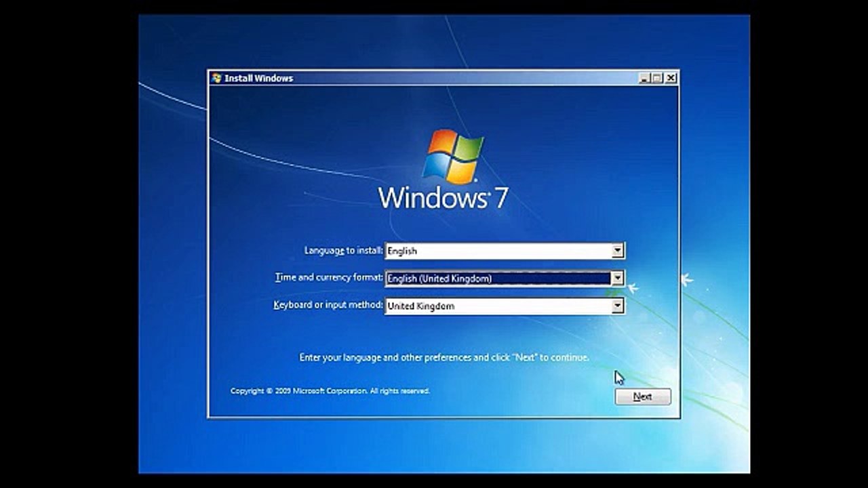Click the Next button
Image resolution: width=868 pixels, height=488 pixels.
point(643,396)
